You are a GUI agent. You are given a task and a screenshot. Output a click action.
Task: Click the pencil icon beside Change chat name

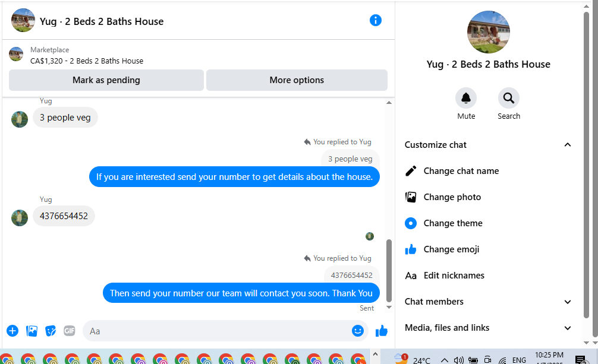411,171
